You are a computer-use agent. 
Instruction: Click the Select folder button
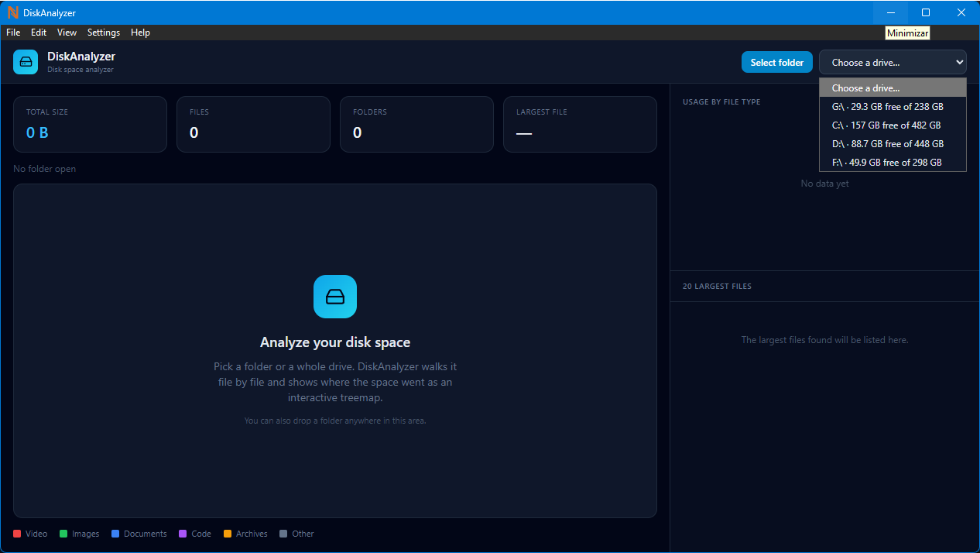click(777, 62)
